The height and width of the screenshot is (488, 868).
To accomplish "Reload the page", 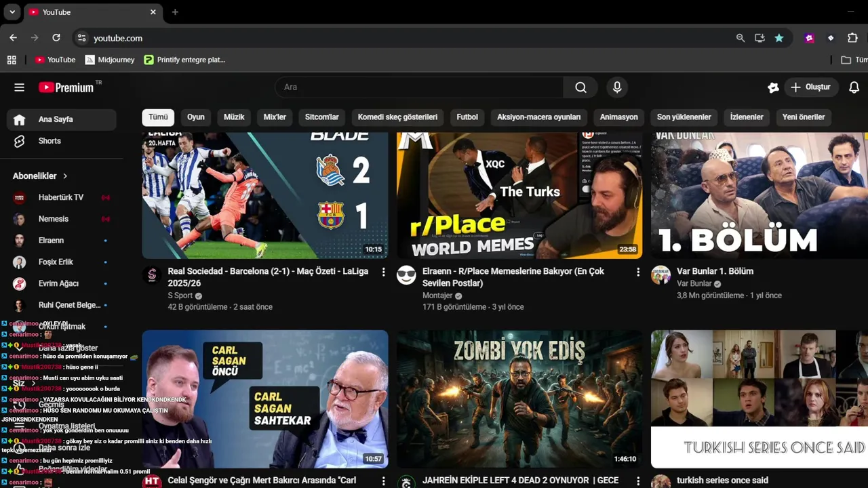I will pos(56,38).
